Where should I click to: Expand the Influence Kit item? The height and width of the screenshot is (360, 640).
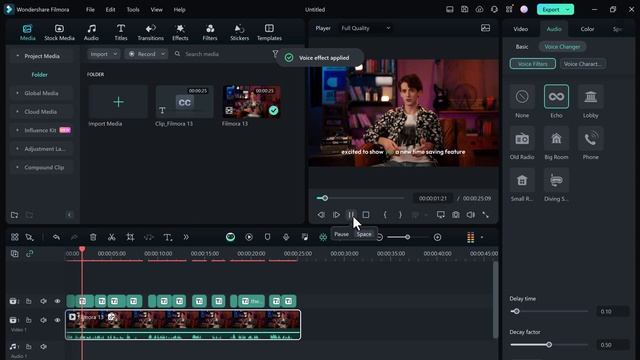(x=17, y=130)
